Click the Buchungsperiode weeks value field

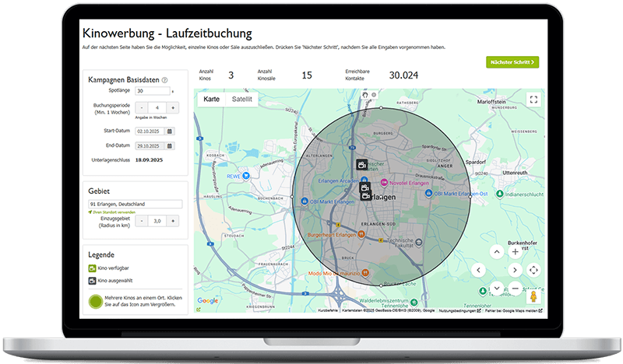click(157, 107)
